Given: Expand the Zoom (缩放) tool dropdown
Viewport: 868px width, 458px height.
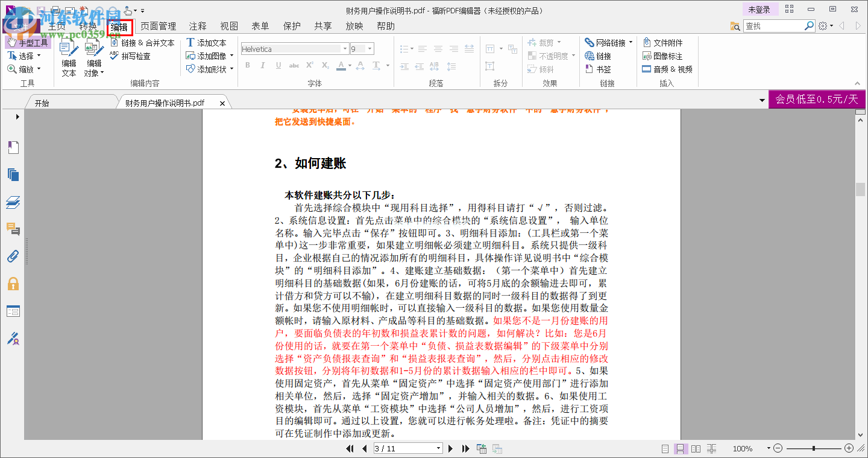Looking at the screenshot, I should coord(39,69).
